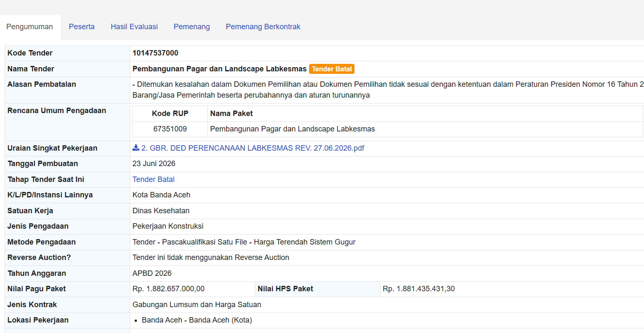Click the creation date 23 Juni 2026
Viewport: 644px width, 333px height.
[x=154, y=164]
